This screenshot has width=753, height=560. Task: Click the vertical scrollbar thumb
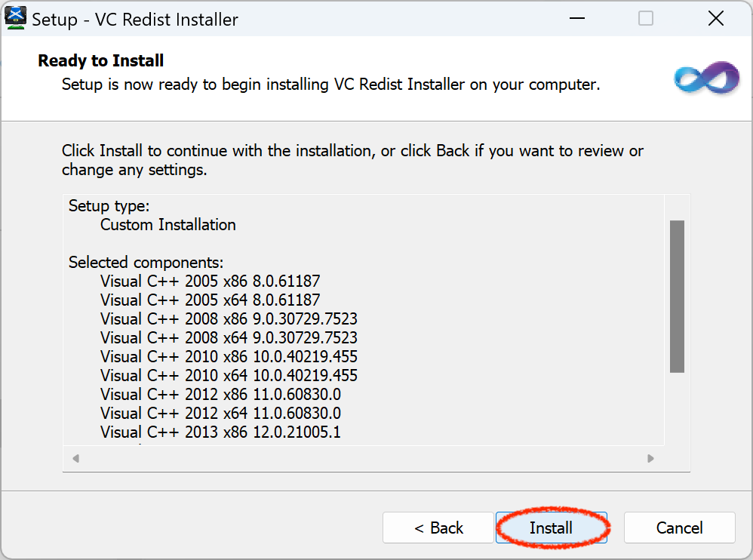tap(677, 297)
